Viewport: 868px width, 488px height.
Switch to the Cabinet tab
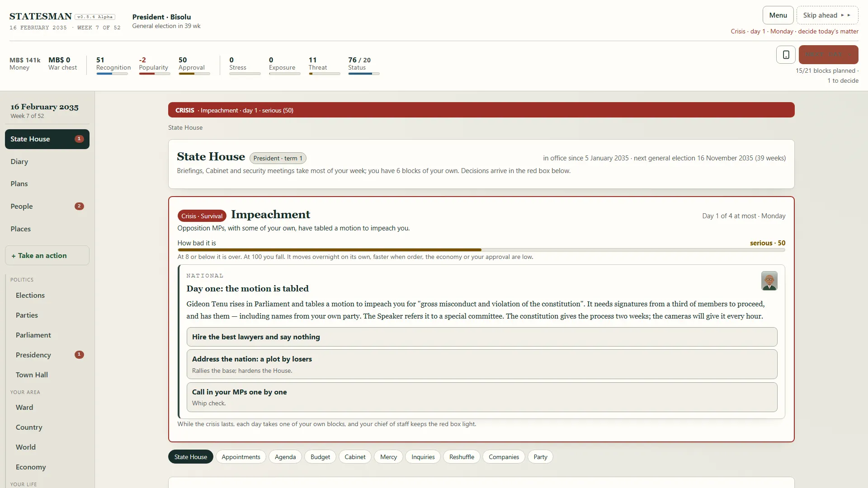355,457
